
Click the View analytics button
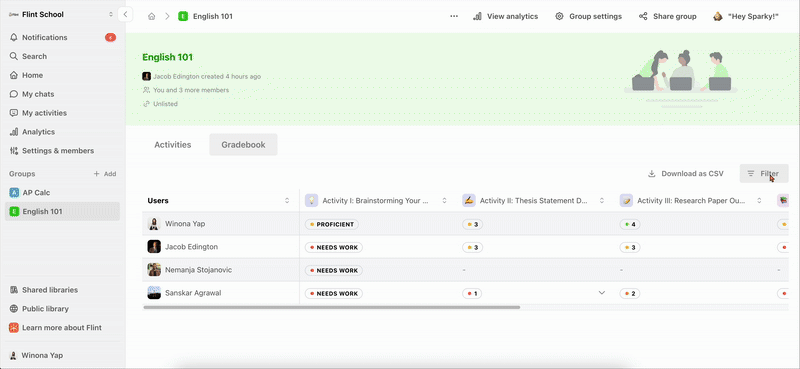tap(506, 16)
